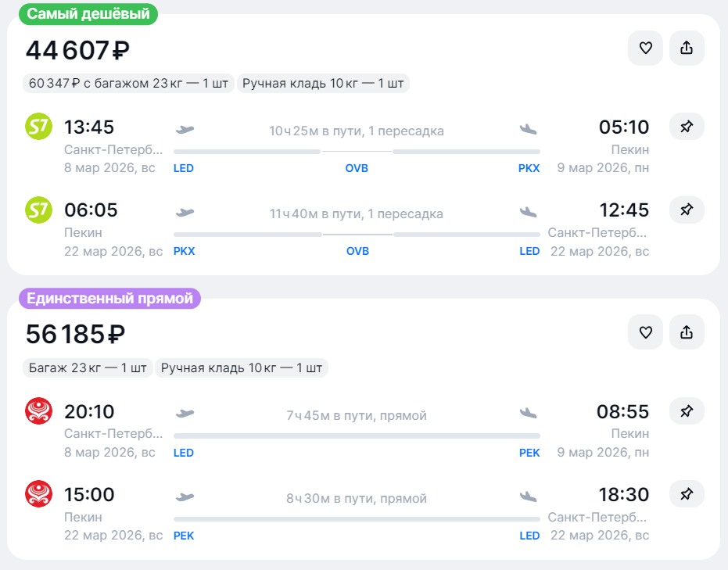
Task: Click the hand luggage 10 kg chip on the cheapest ticket
Action: 323,84
